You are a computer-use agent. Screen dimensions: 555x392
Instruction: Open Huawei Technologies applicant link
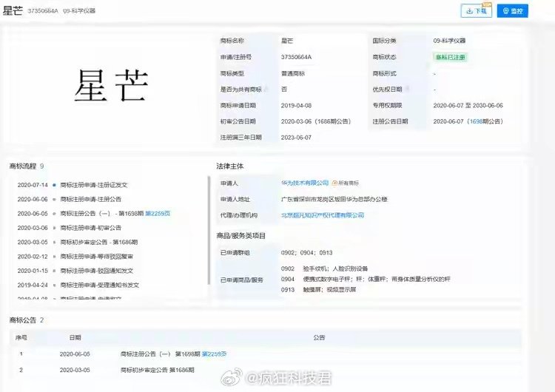305,183
